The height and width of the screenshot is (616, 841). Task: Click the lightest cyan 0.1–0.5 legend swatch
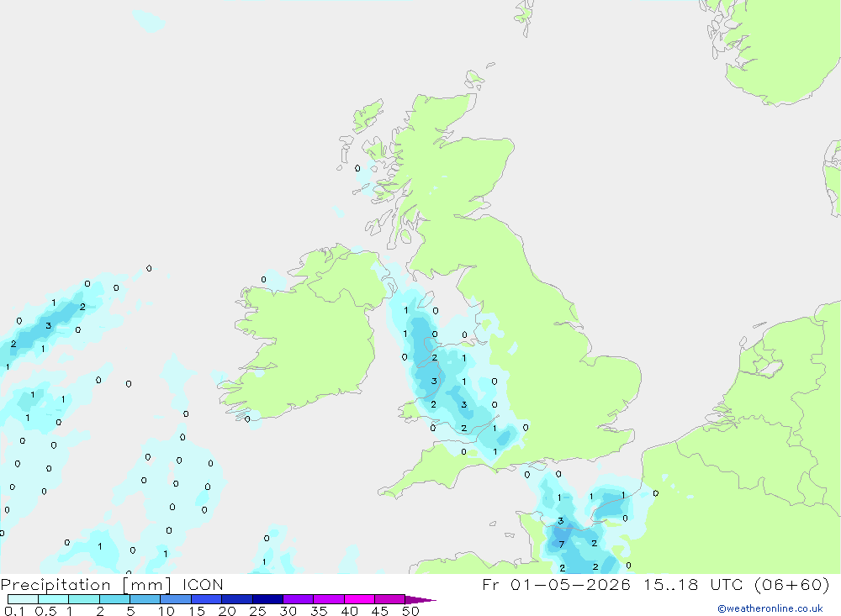pos(23,599)
